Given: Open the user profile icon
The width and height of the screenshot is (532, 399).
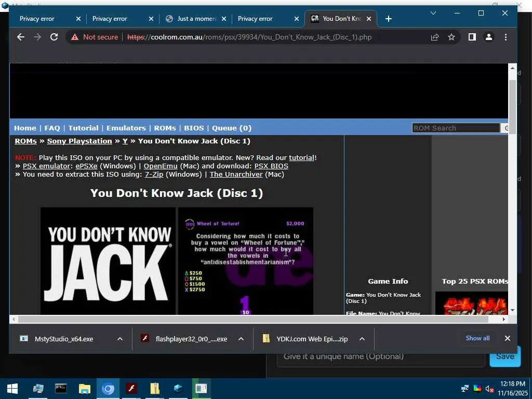Looking at the screenshot, I should tap(488, 37).
